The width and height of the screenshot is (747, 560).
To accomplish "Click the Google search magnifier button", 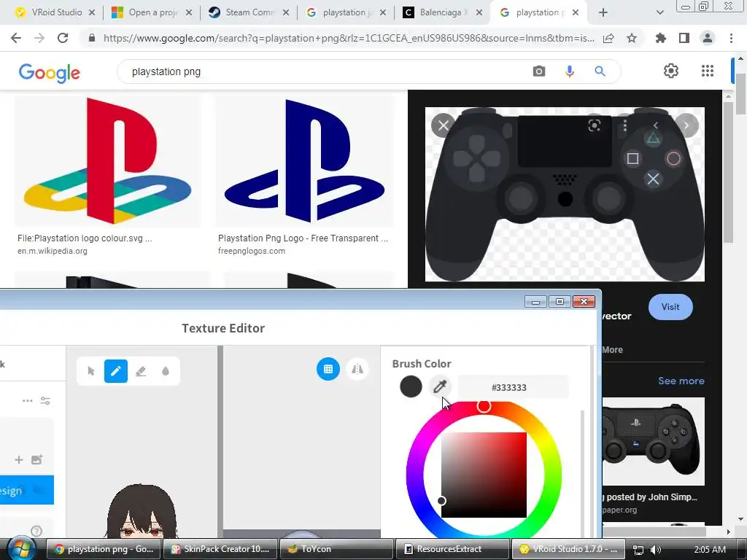I will coord(600,71).
